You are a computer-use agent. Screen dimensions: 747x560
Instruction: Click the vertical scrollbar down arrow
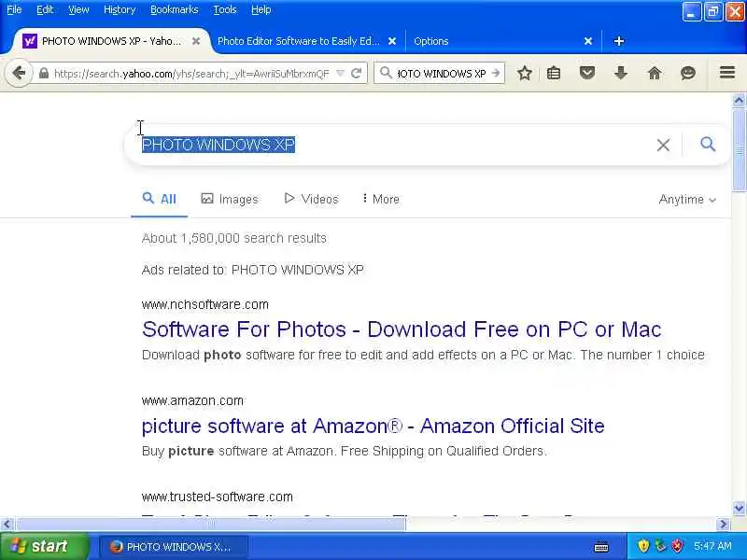tap(739, 508)
